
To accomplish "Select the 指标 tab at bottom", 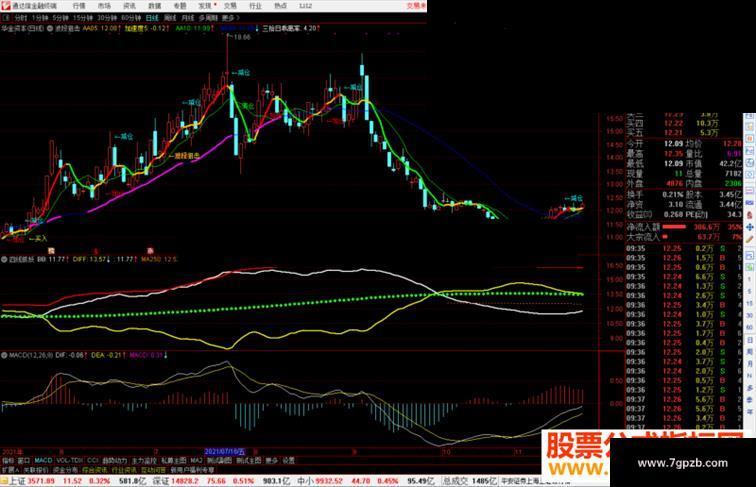I will point(8,461).
